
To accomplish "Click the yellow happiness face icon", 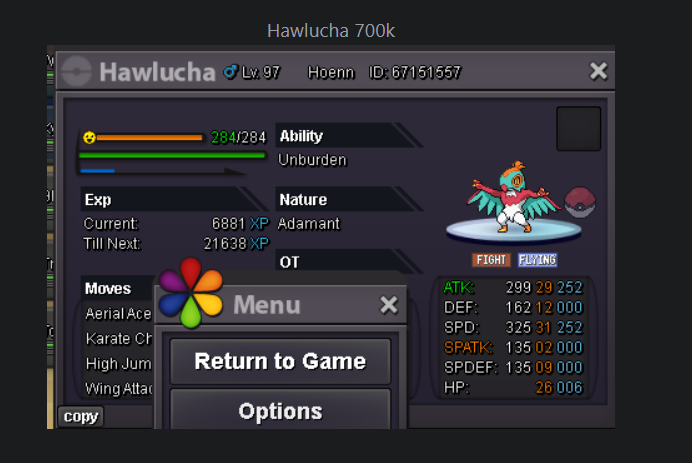I will pyautogui.click(x=90, y=138).
